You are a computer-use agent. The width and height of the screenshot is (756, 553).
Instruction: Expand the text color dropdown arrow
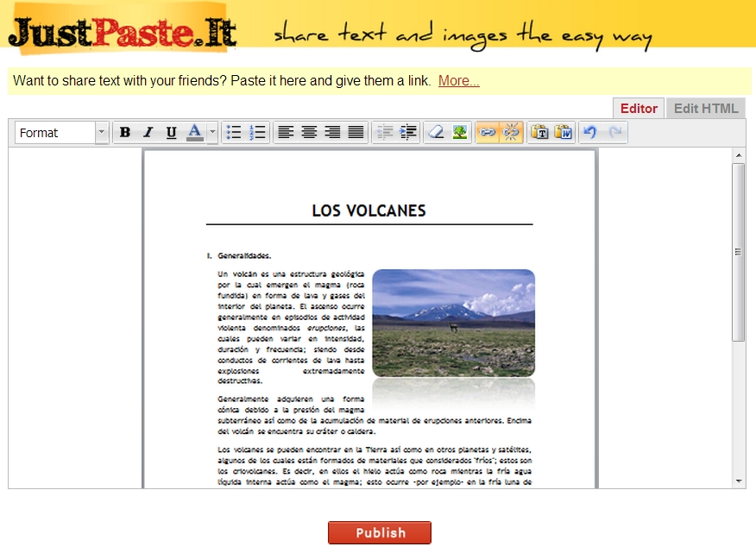coord(212,133)
